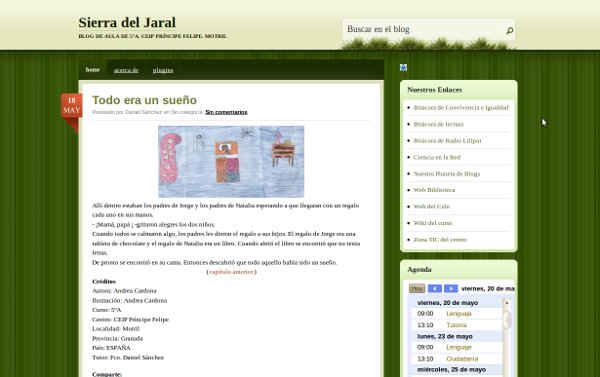
Task: Click the Hoy button in Agenda
Action: pos(417,289)
